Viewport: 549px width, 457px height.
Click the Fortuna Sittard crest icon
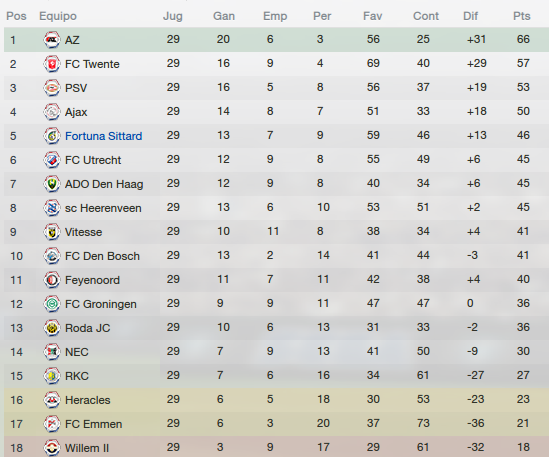coord(52,136)
